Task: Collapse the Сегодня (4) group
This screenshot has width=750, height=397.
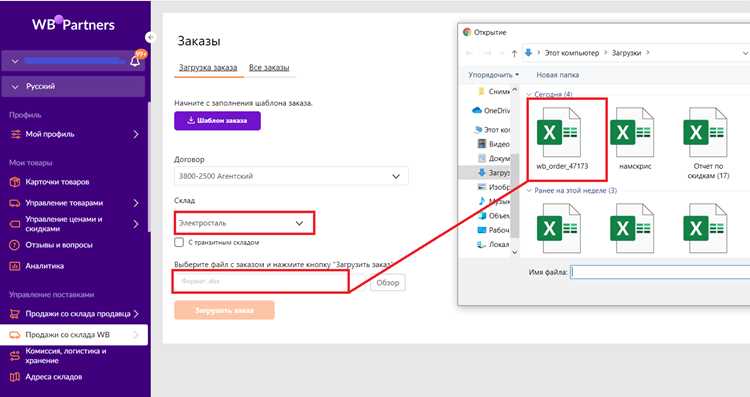Action: point(529,94)
